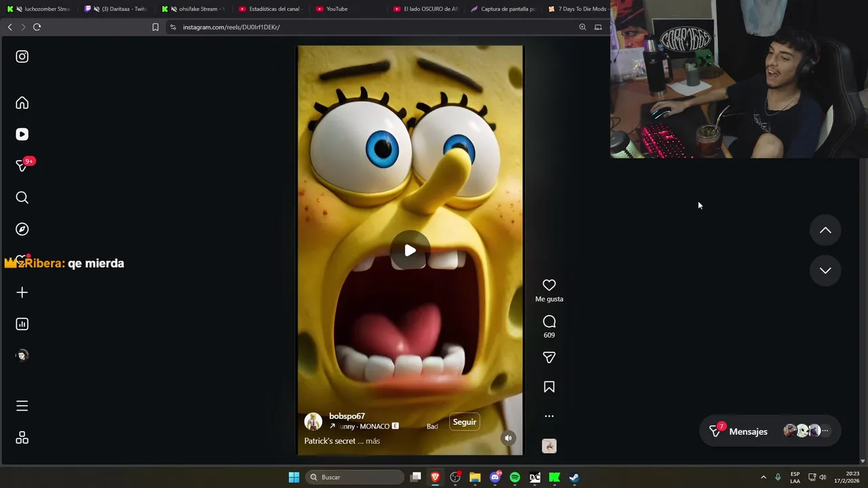Reload the page with the refresh icon
This screenshot has height=488, width=868.
(37, 27)
